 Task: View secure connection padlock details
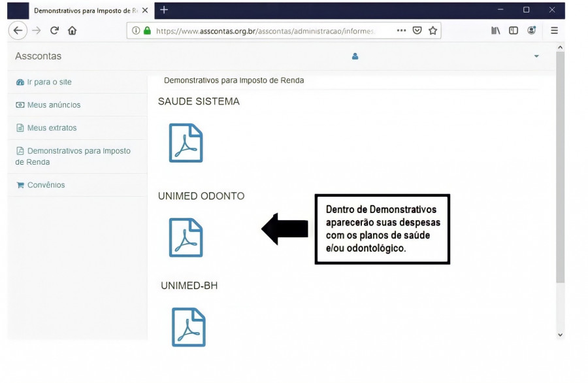[x=148, y=30]
